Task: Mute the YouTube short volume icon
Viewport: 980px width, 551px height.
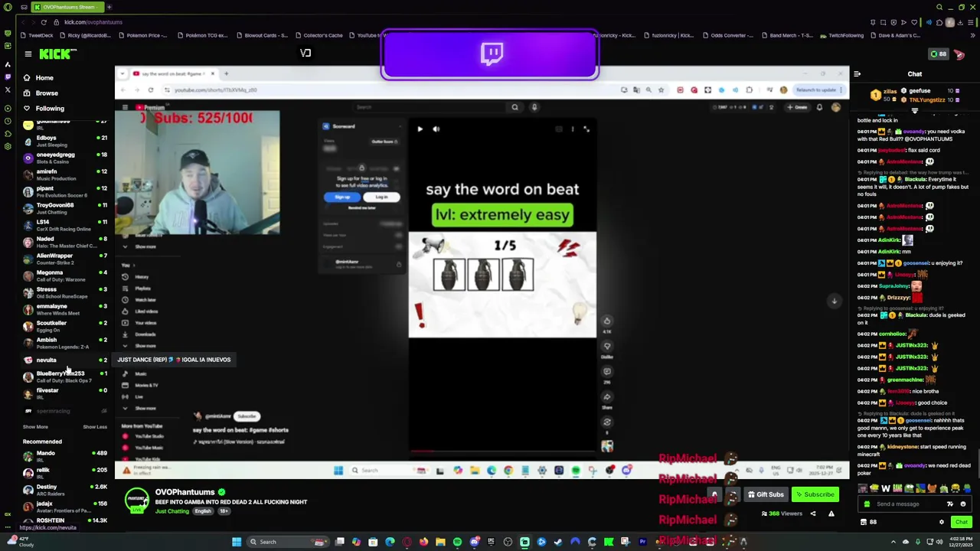Action: 436,129
